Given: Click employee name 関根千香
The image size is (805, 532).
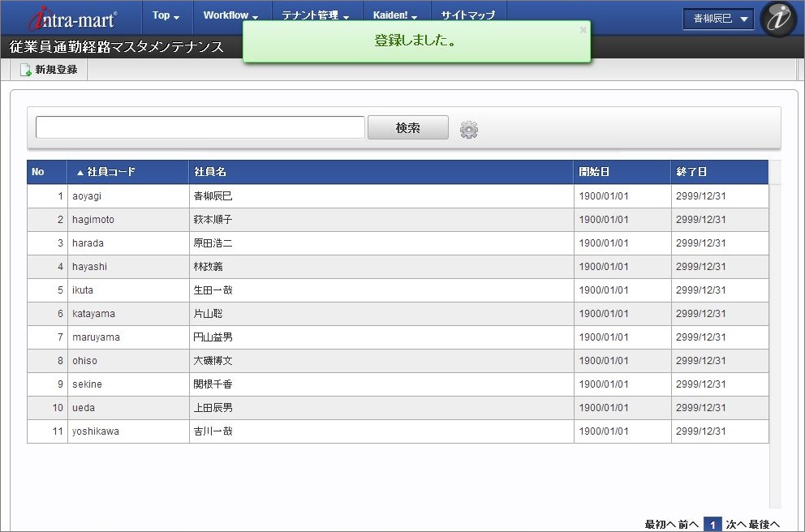Looking at the screenshot, I should pyautogui.click(x=213, y=384).
